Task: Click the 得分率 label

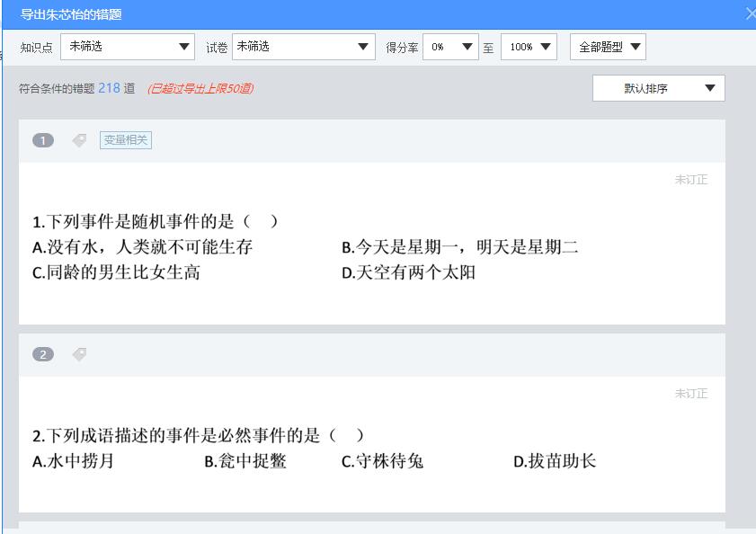Action: (x=402, y=48)
